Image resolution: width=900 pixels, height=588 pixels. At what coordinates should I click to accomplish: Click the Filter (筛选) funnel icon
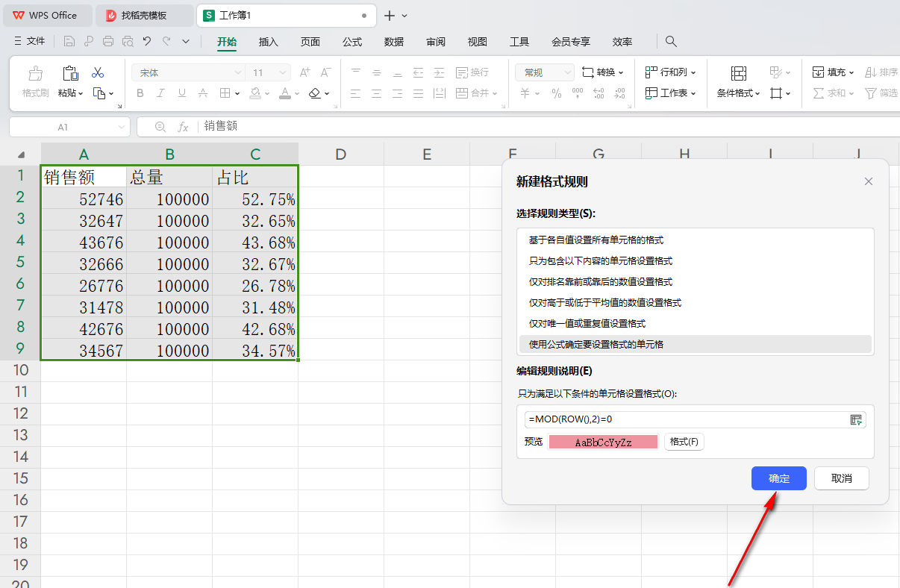[870, 93]
